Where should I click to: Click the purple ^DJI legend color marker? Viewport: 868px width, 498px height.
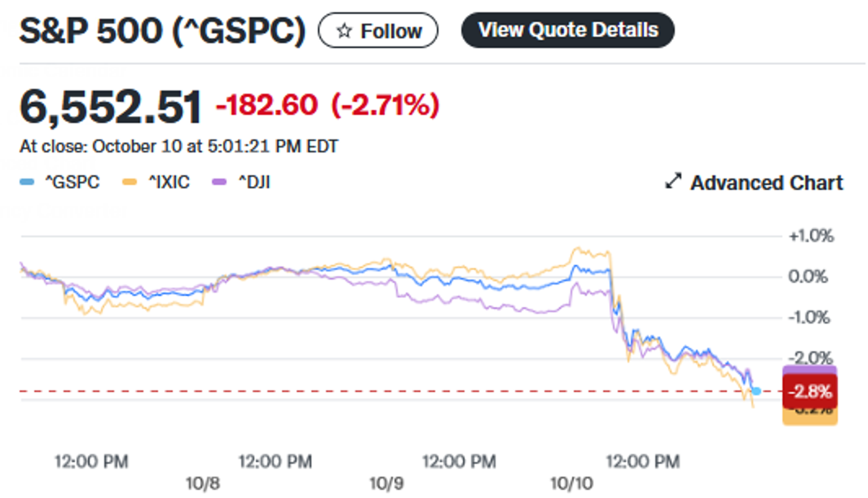coord(218,183)
